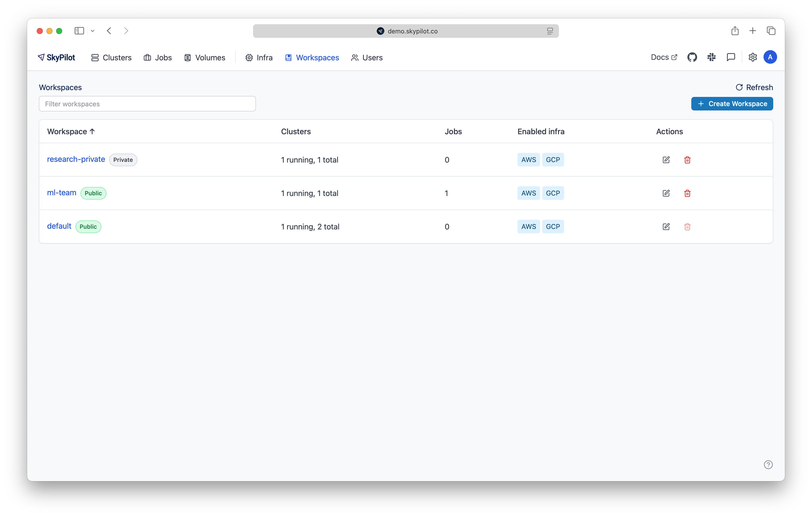
Task: Toggle the Safari sidebar
Action: (79, 31)
